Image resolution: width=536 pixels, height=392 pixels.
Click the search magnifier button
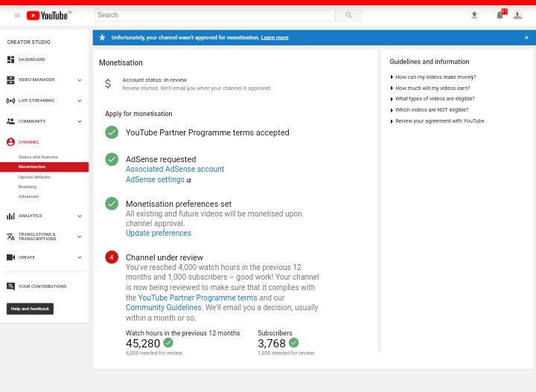[348, 15]
